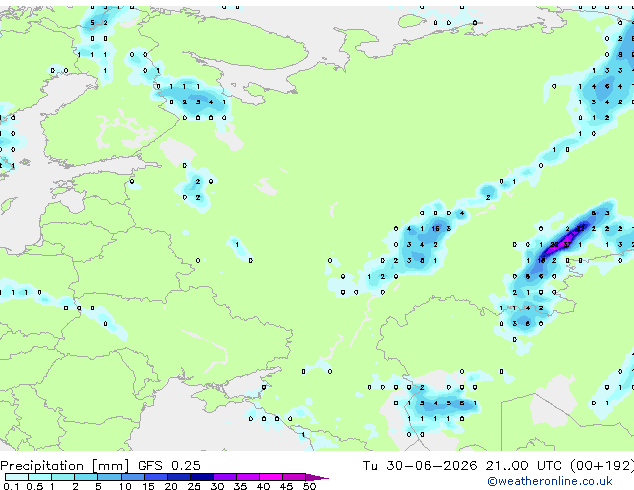Click the 25–30 mm dark blue swatch
This screenshot has width=634, height=490.
(x=202, y=477)
